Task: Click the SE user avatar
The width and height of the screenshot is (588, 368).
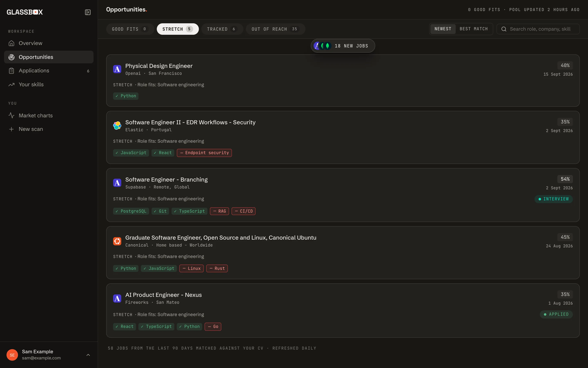Action: point(12,355)
